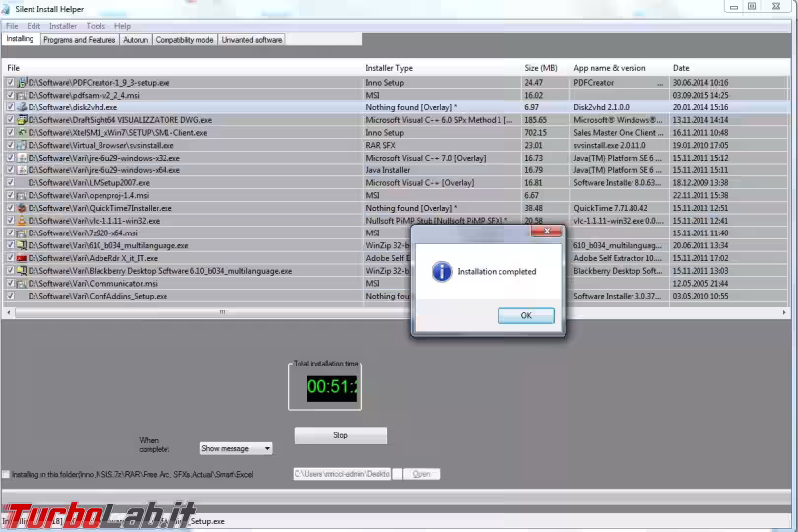The height and width of the screenshot is (532, 798).
Task: Uncheck the LMSetup2007.exe checkbox
Action: [10, 183]
